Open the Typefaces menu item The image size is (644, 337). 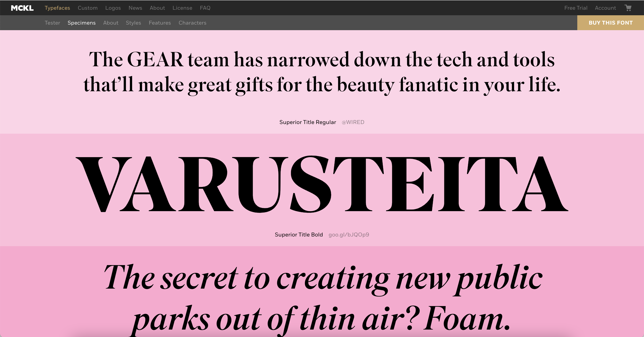point(57,8)
